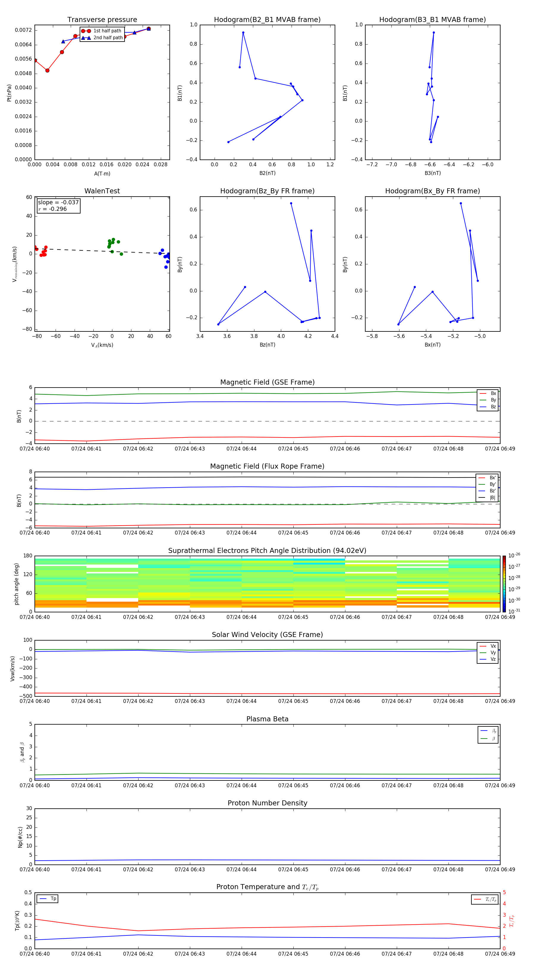This screenshot has height=980, width=535.
Task: Select the 'Magnetic Field (Flux Rope Frame)' title
Action: coord(267,467)
